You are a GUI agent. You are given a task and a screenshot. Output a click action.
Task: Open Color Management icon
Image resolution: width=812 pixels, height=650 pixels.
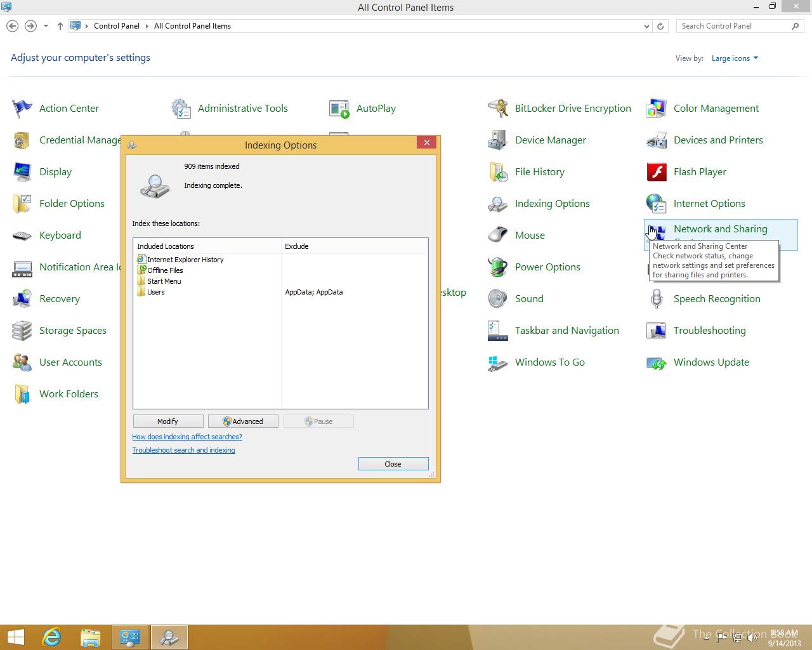657,109
